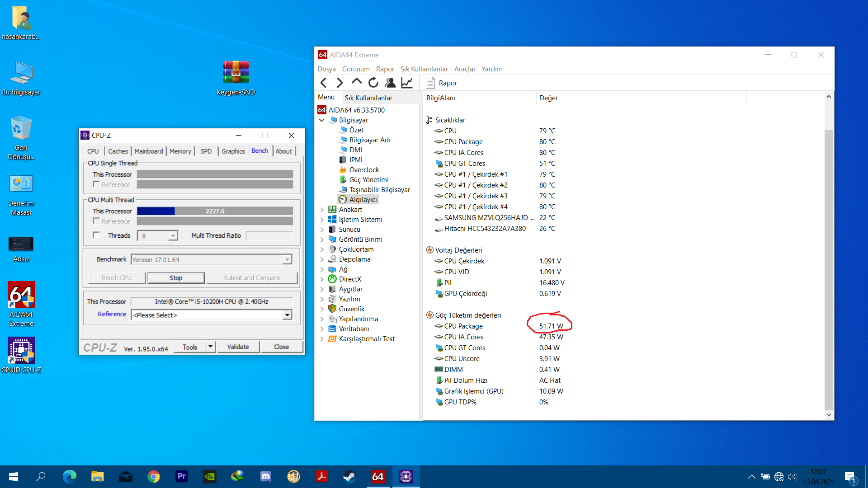
Task: Open the Reference processor dropdown
Action: click(x=287, y=315)
